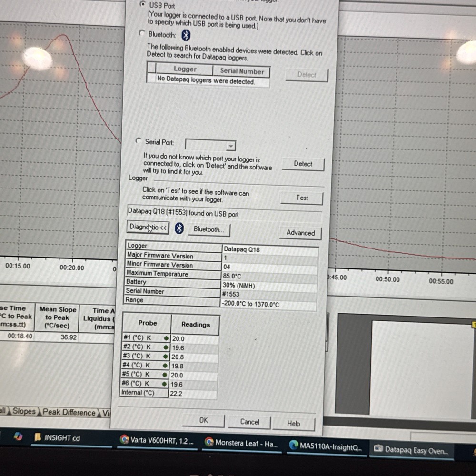This screenshot has height=476, width=476.
Task: Select the USB Port radio button
Action: (142, 5)
